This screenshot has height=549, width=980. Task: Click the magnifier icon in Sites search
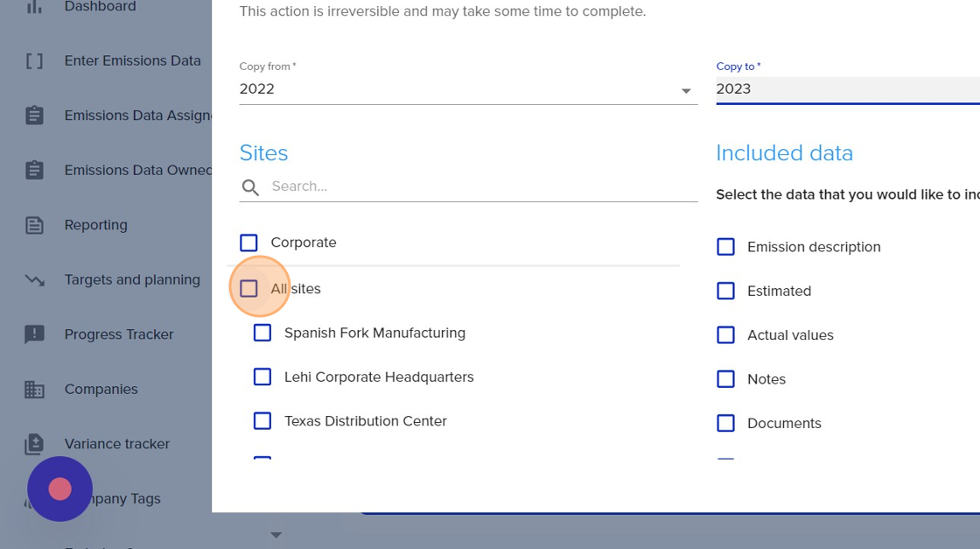point(250,187)
